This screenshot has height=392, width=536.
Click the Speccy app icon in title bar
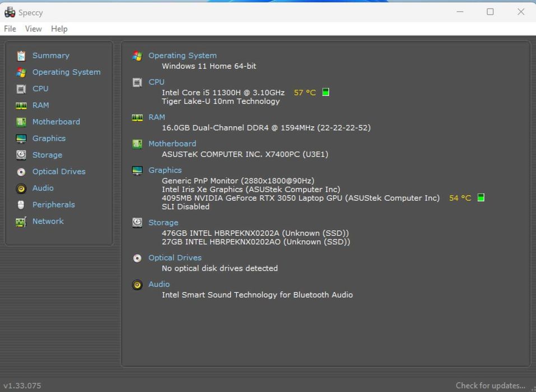point(10,12)
